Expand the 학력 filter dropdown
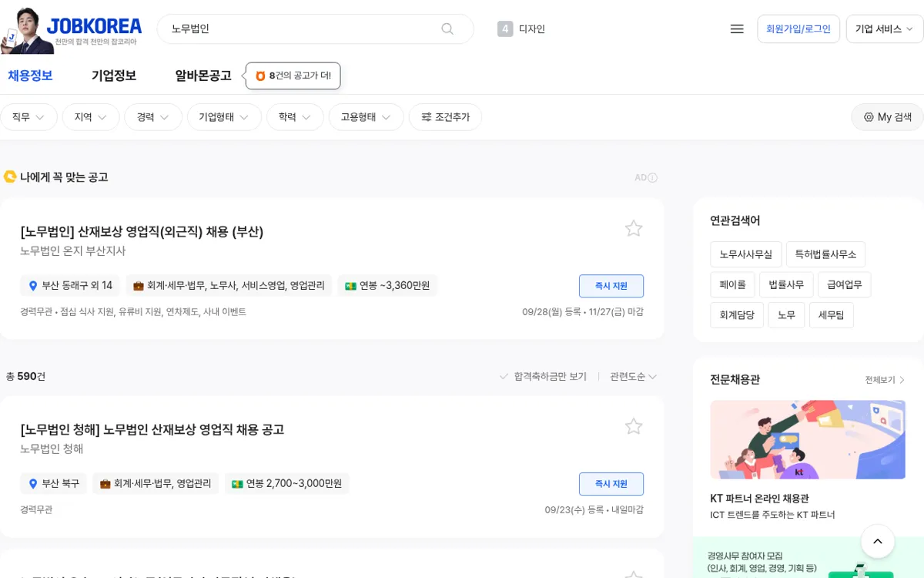This screenshot has width=924, height=578. coord(295,117)
